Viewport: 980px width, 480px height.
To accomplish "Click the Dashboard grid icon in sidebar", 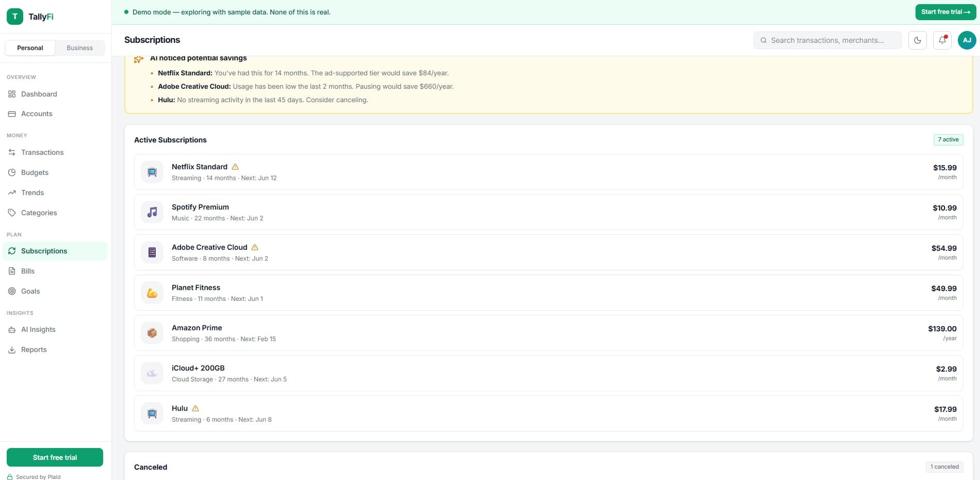I will pos(12,94).
